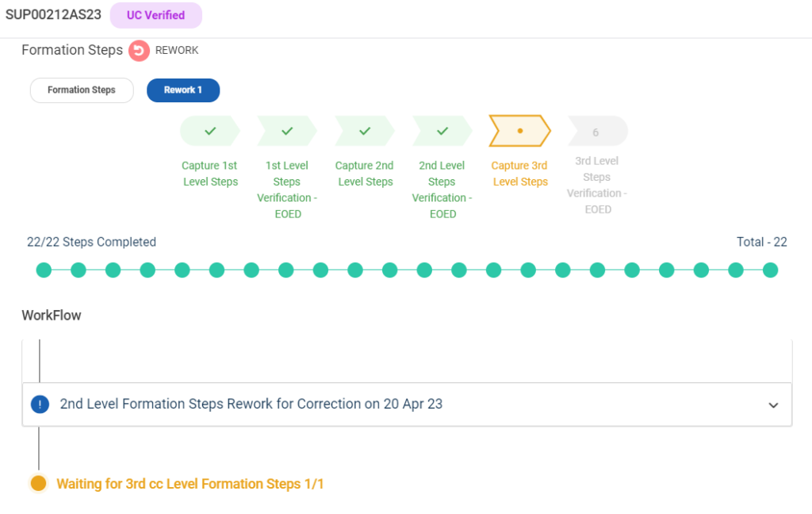812x514 pixels.
Task: Click the Capture 1st Level Steps checkmark
Action: coord(210,131)
